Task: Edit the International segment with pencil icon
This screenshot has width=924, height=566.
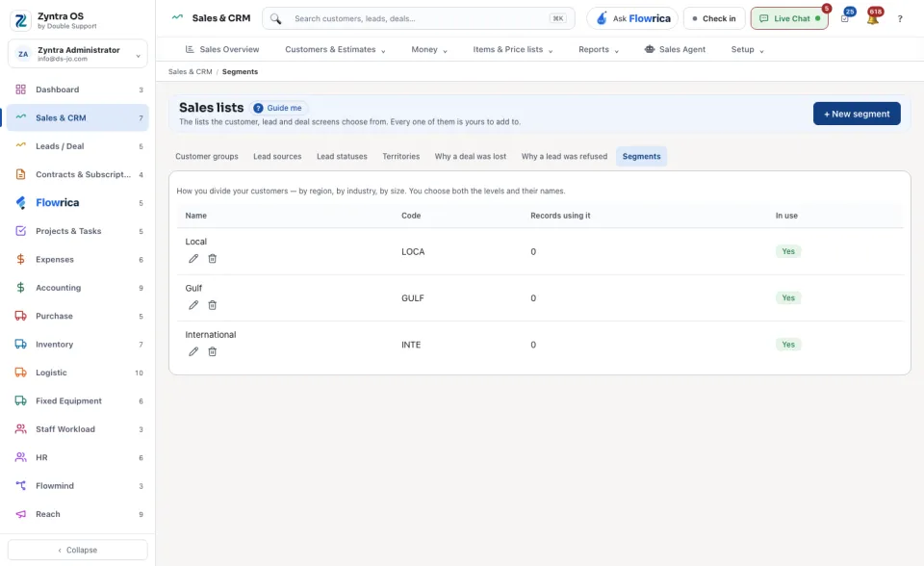Action: [193, 352]
